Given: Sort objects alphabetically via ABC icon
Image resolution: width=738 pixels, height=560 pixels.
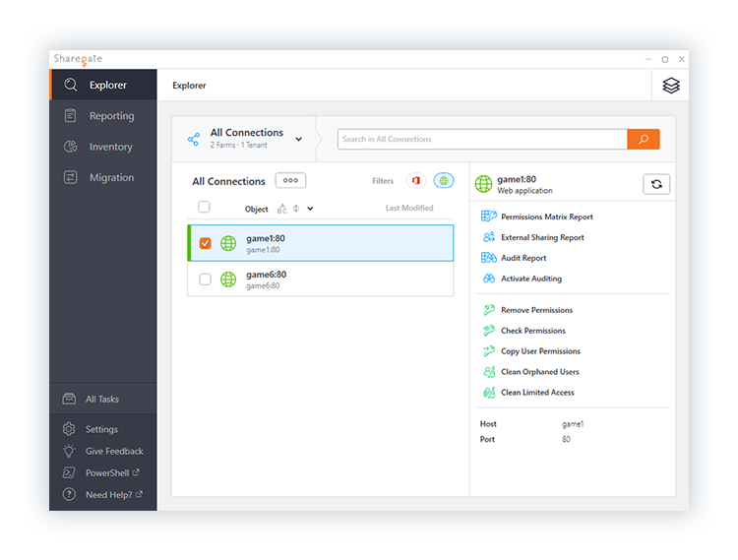Looking at the screenshot, I should coord(282,209).
